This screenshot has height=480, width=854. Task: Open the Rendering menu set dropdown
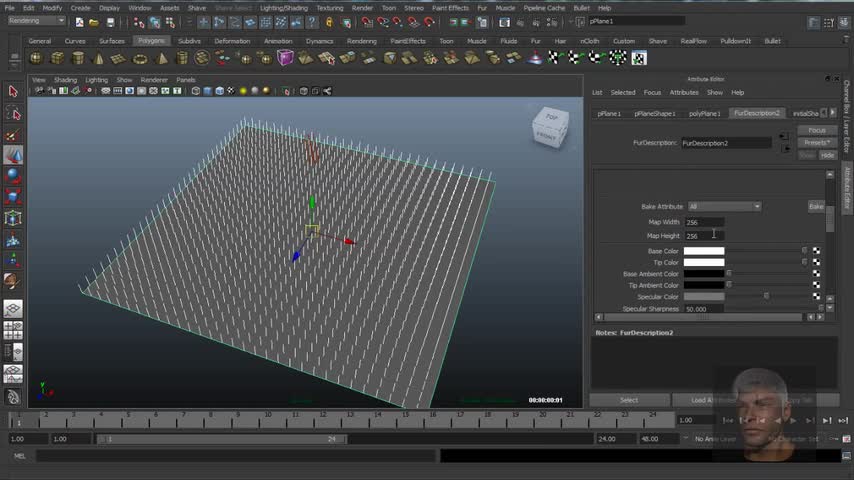coord(35,21)
